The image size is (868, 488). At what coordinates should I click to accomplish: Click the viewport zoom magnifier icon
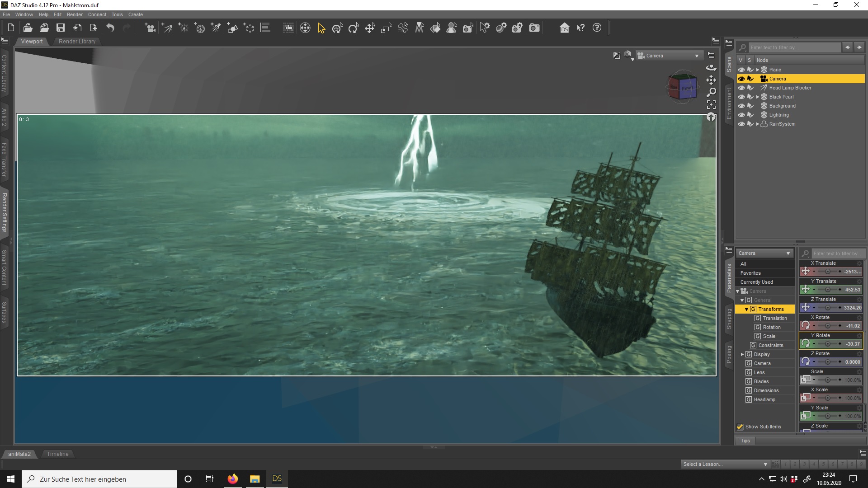(x=711, y=92)
